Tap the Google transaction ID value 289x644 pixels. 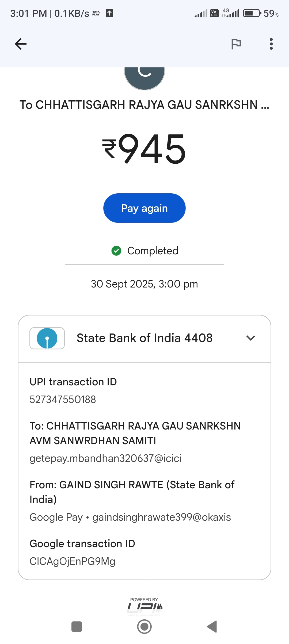coord(72,561)
